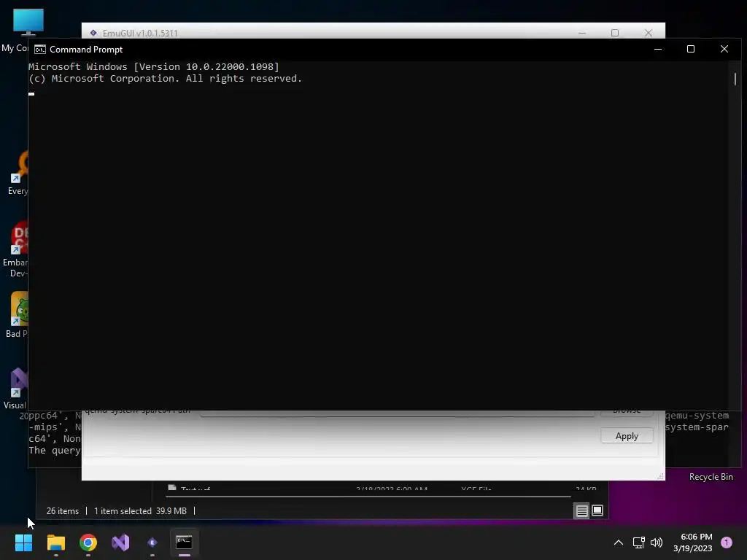Select Command Prompt taskbar icon
Image resolution: width=747 pixels, height=560 pixels.
tap(185, 542)
